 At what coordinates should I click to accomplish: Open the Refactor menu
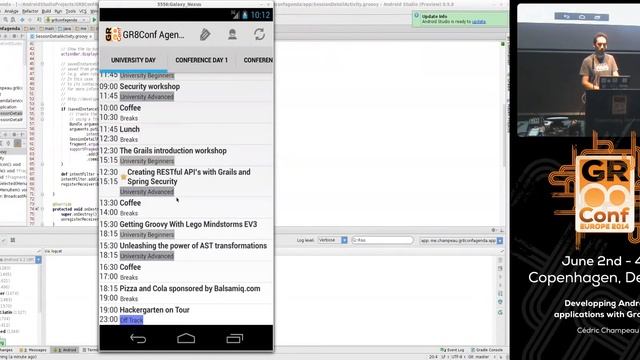coord(30,11)
